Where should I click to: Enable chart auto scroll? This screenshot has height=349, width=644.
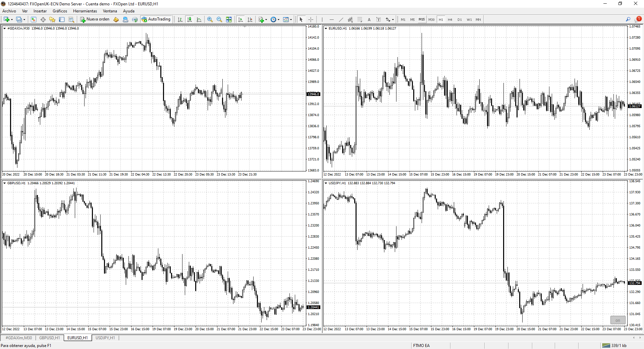pyautogui.click(x=240, y=19)
